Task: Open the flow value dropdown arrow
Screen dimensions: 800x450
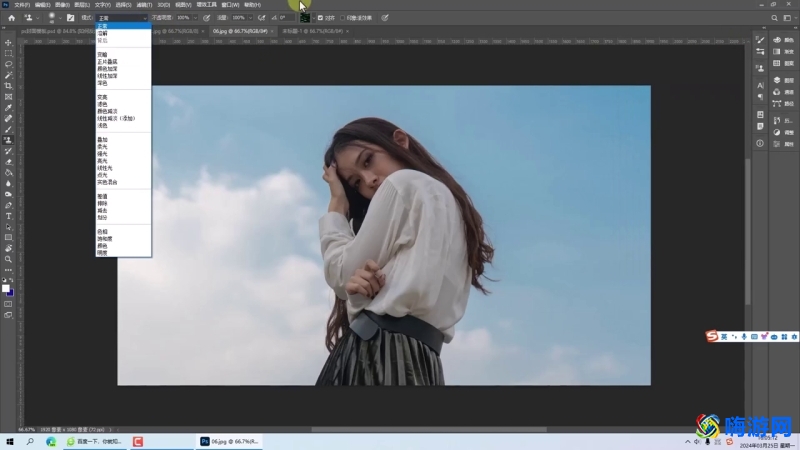Action: point(250,18)
